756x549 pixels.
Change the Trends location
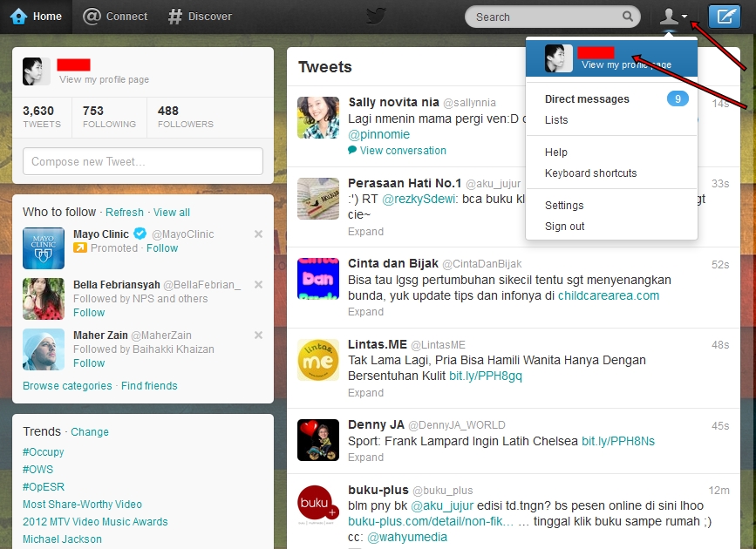coord(90,432)
